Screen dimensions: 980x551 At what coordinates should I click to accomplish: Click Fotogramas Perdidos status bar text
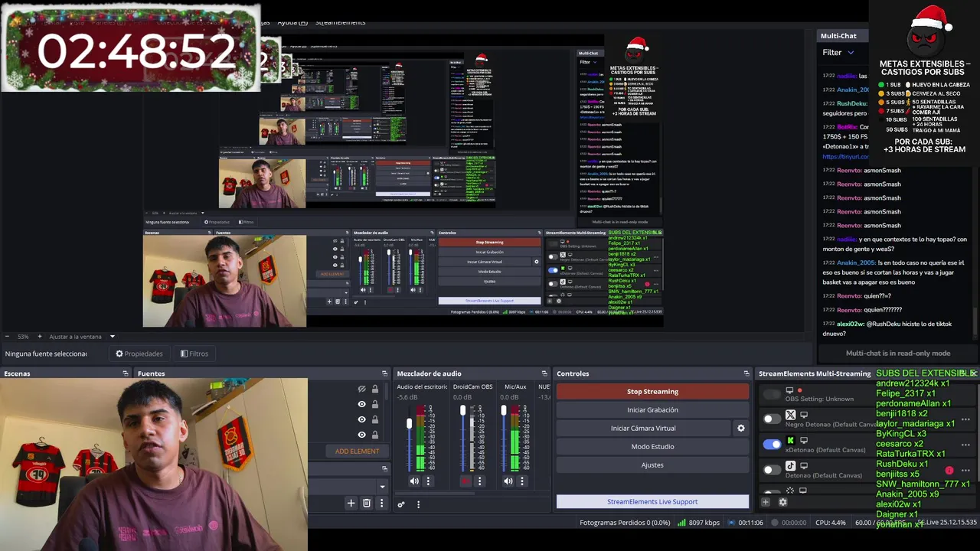[x=625, y=523]
